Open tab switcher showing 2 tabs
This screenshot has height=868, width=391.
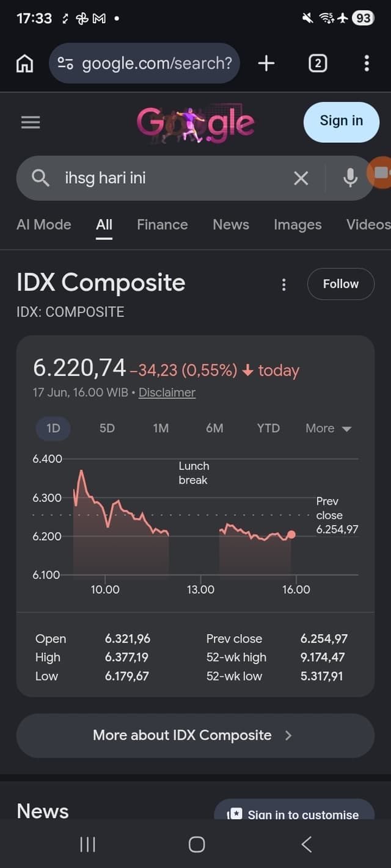point(317,63)
